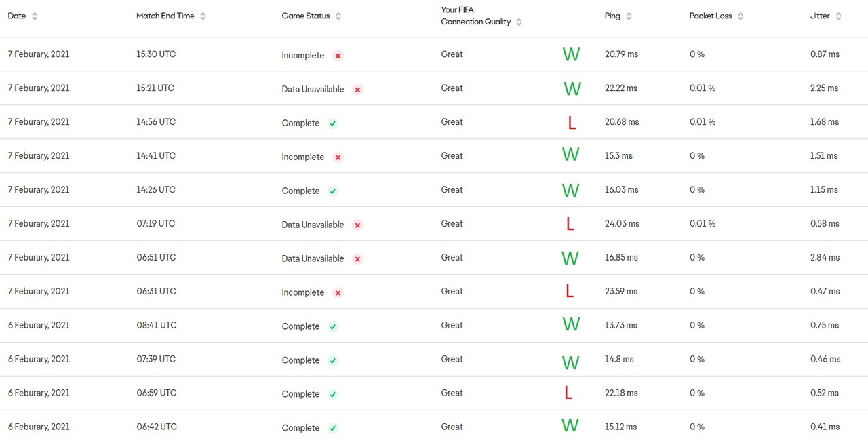868x443 pixels.
Task: Sort the FIFA Connection Quality column
Action: pyautogui.click(x=519, y=22)
